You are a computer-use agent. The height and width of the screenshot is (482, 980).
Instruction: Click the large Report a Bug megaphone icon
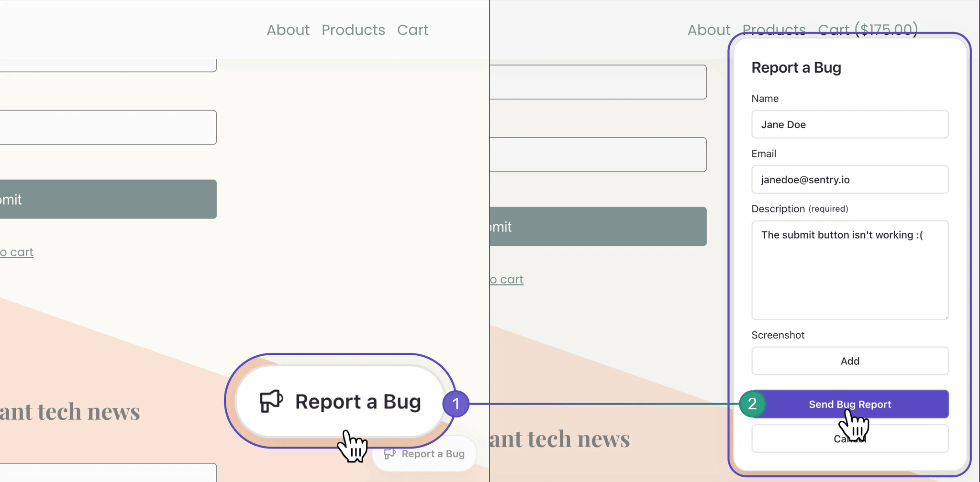[271, 401]
